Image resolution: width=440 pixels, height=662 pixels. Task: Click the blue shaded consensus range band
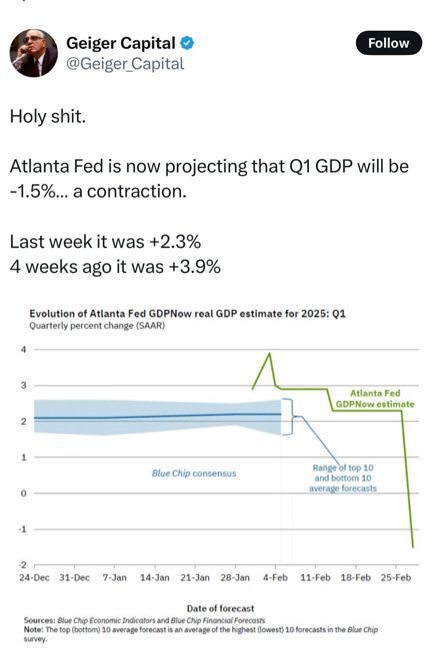click(x=158, y=417)
